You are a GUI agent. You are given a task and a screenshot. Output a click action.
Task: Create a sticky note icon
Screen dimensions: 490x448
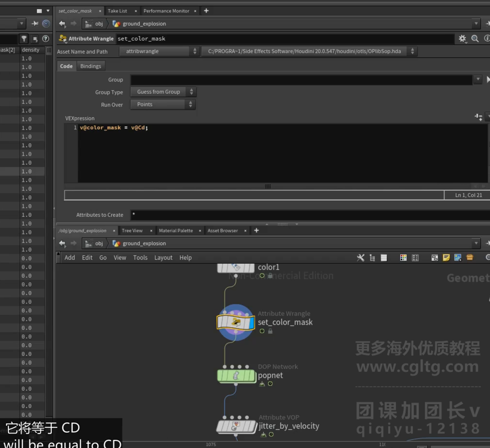446,258
